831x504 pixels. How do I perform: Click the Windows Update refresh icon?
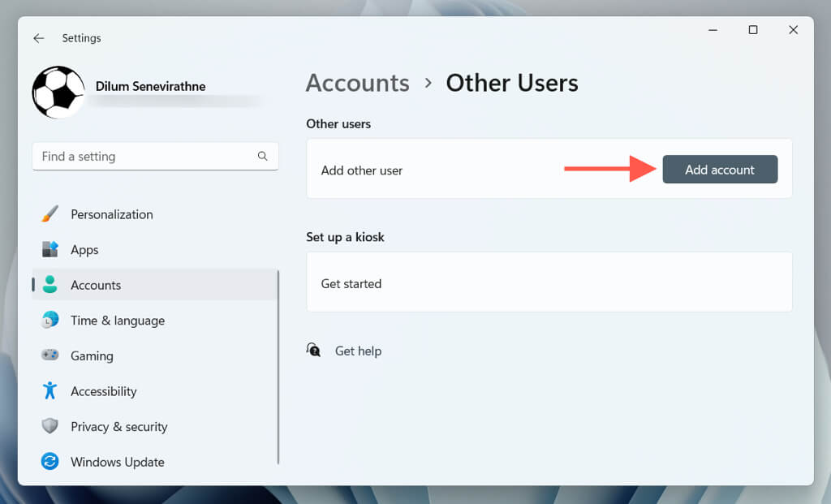tap(50, 462)
